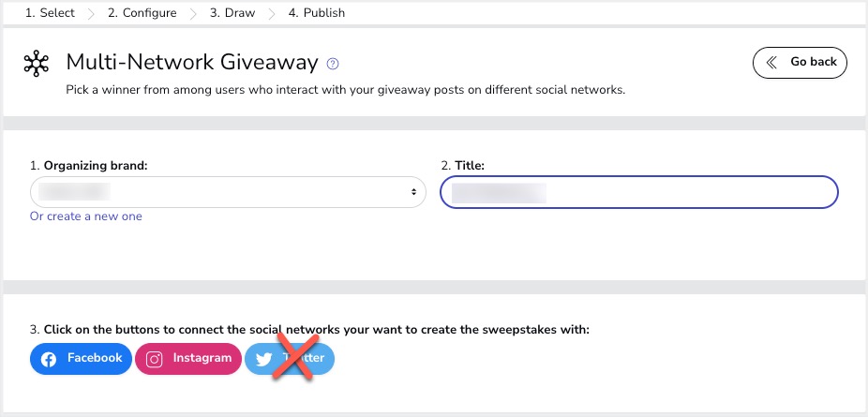Viewport: 868px width, 417px height.
Task: Go to step 3. Draw
Action: pos(232,13)
